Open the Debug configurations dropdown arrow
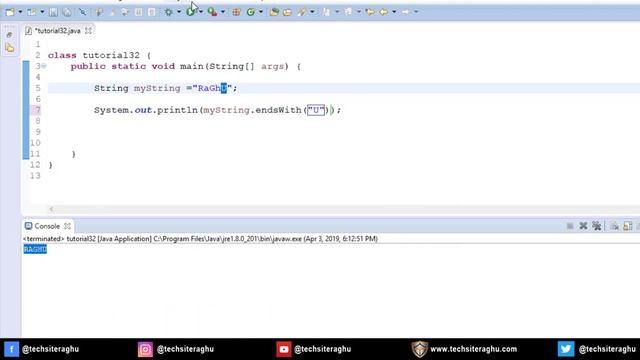 tap(179, 12)
